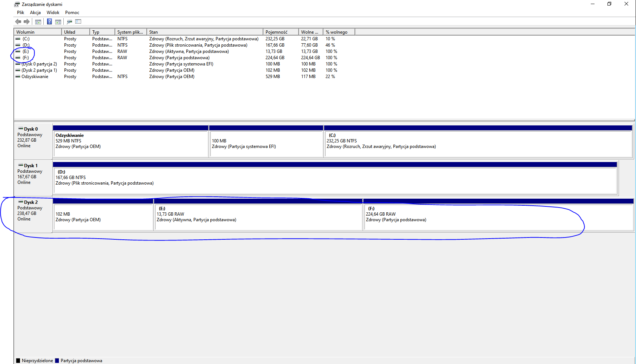Click the 10 % free percentage cell
The width and height of the screenshot is (636, 364).
[x=330, y=39]
